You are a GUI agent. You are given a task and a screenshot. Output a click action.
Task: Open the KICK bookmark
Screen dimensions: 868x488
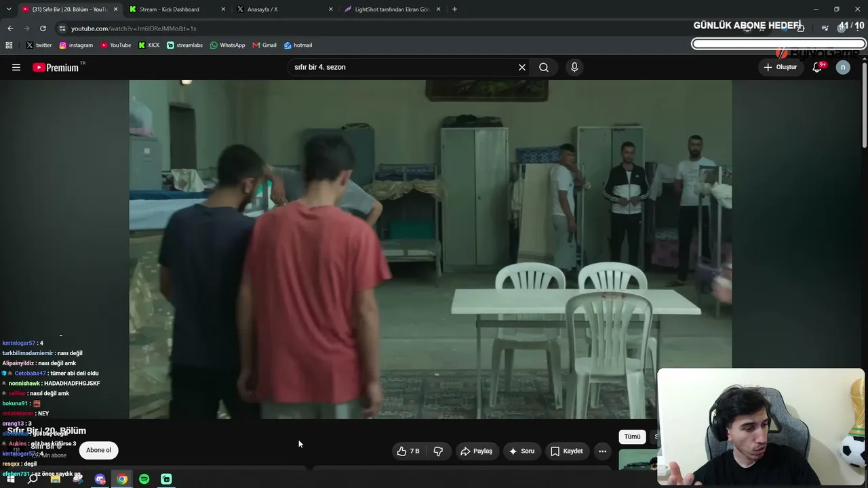click(149, 45)
